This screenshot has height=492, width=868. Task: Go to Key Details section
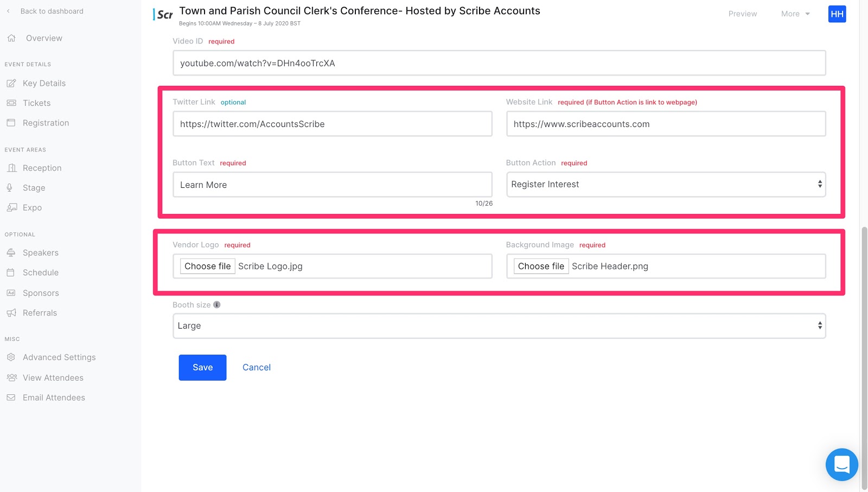[x=44, y=83]
